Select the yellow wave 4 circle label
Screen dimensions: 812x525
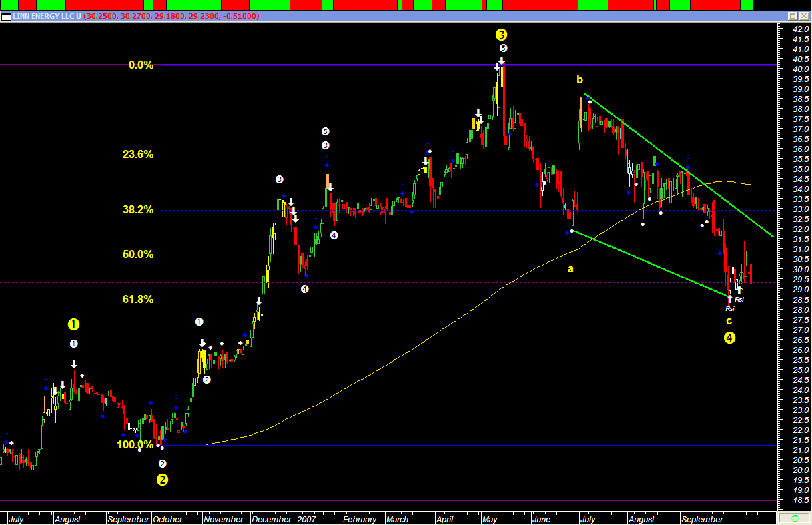click(x=730, y=338)
